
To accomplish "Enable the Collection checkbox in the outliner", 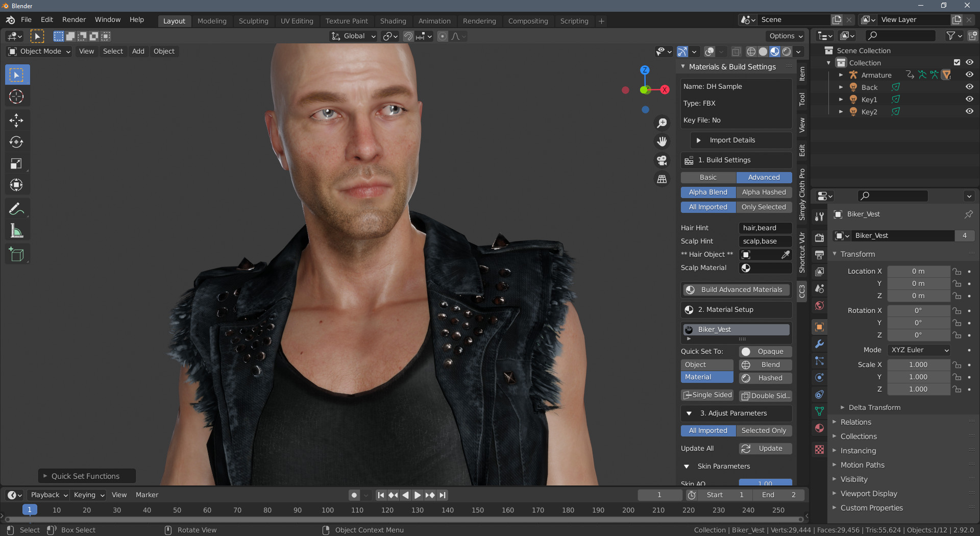I will (957, 62).
